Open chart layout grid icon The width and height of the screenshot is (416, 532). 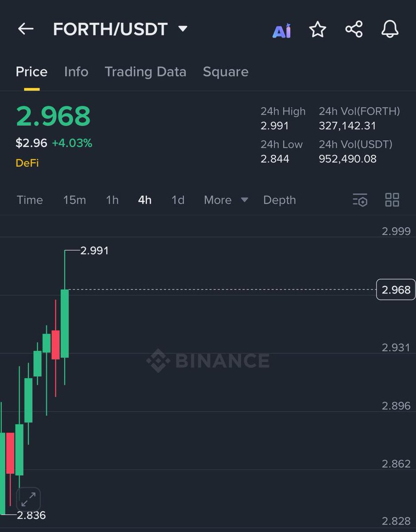[392, 200]
